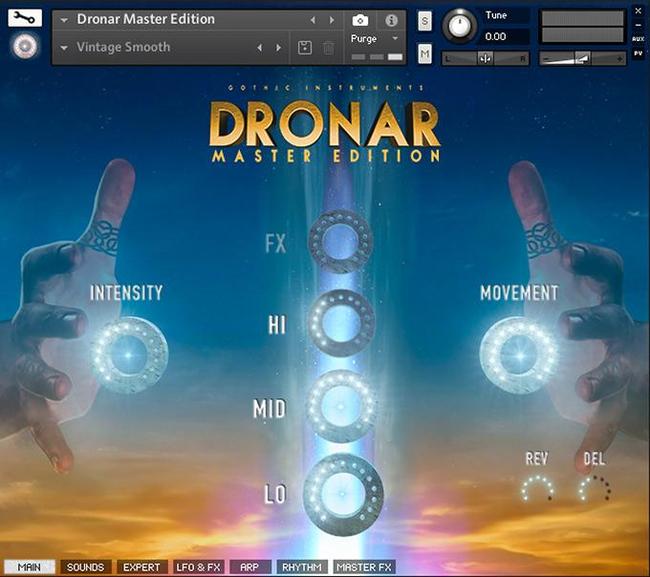Click the FX layer ring knob
Screen dimensions: 650x577
click(x=341, y=241)
